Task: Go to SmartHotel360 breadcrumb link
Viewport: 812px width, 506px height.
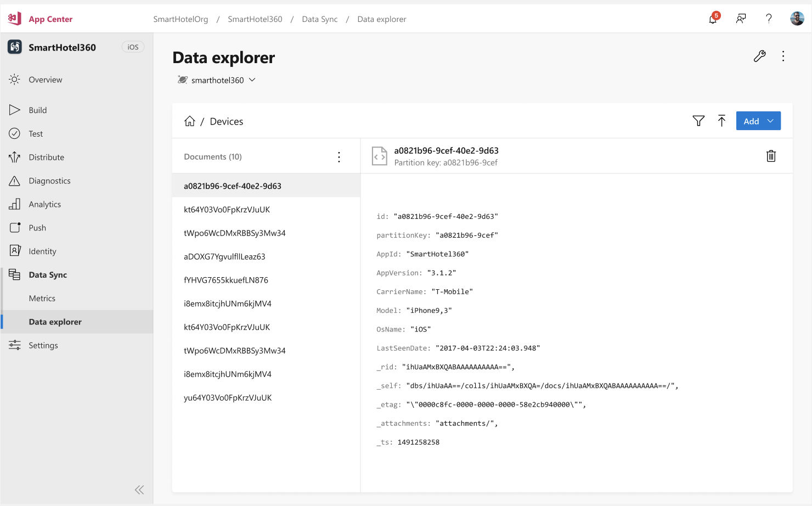Action: pyautogui.click(x=255, y=19)
